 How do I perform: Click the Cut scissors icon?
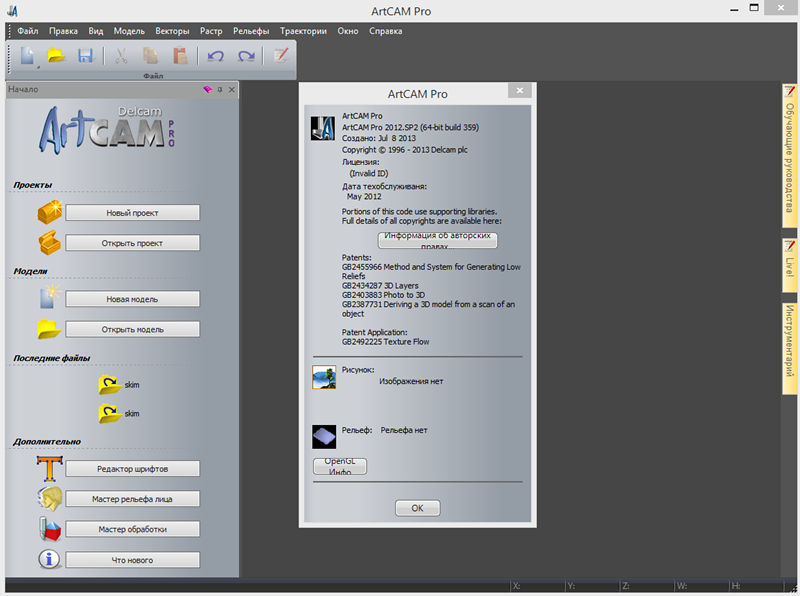pyautogui.click(x=121, y=55)
